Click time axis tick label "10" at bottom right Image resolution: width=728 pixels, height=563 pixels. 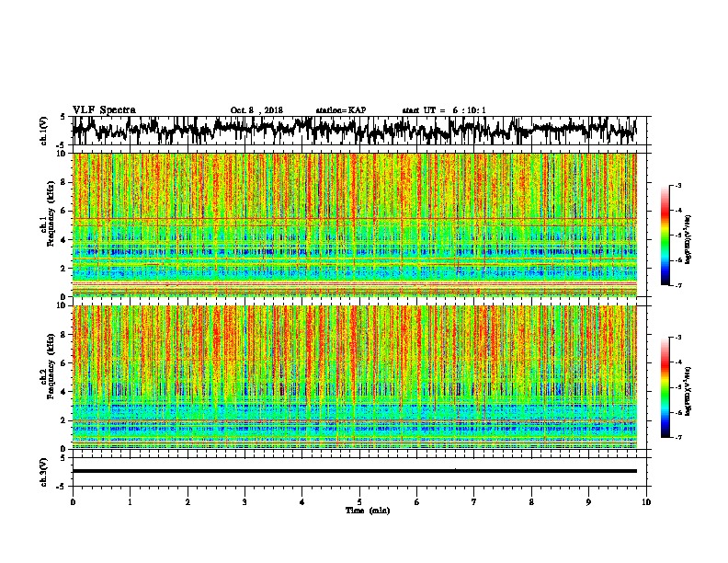pyautogui.click(x=646, y=502)
